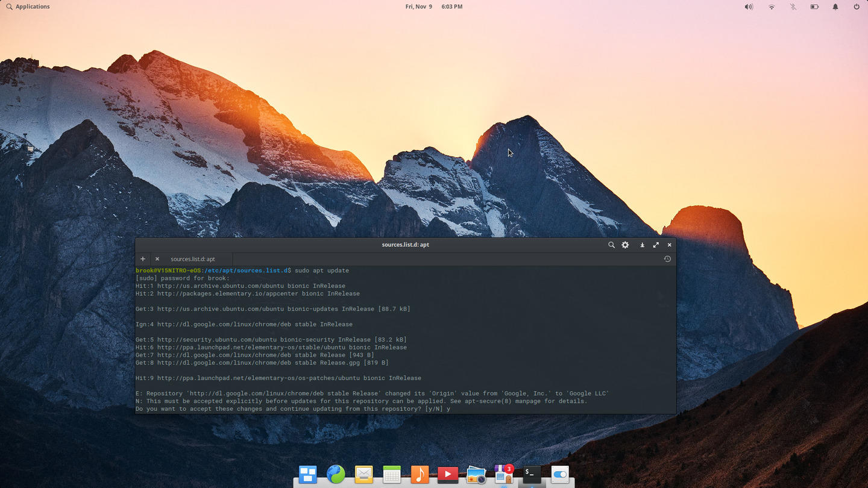Open terminal settings gear menu
The image size is (868, 488).
(x=625, y=245)
